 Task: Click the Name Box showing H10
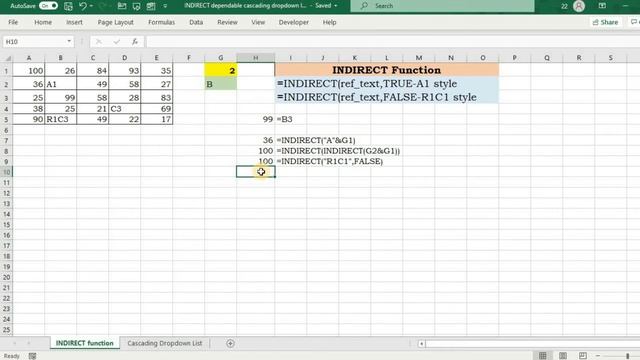click(x=33, y=42)
